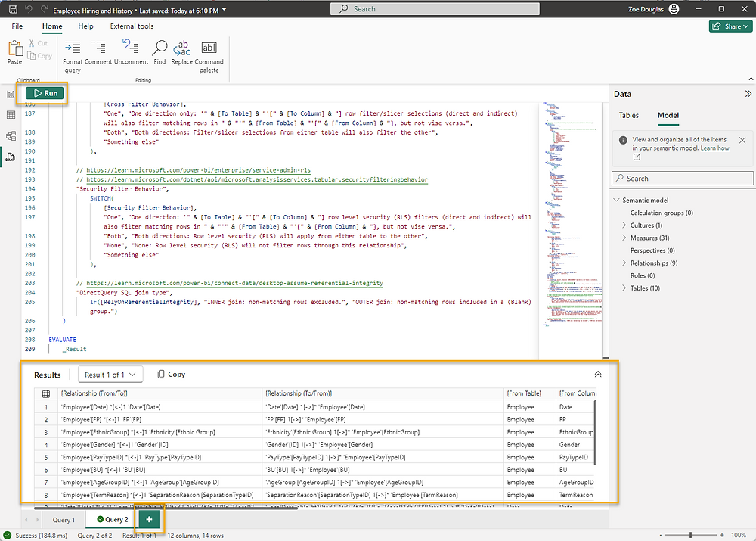Open the Help ribbon tab
The width and height of the screenshot is (756, 541).
(86, 26)
